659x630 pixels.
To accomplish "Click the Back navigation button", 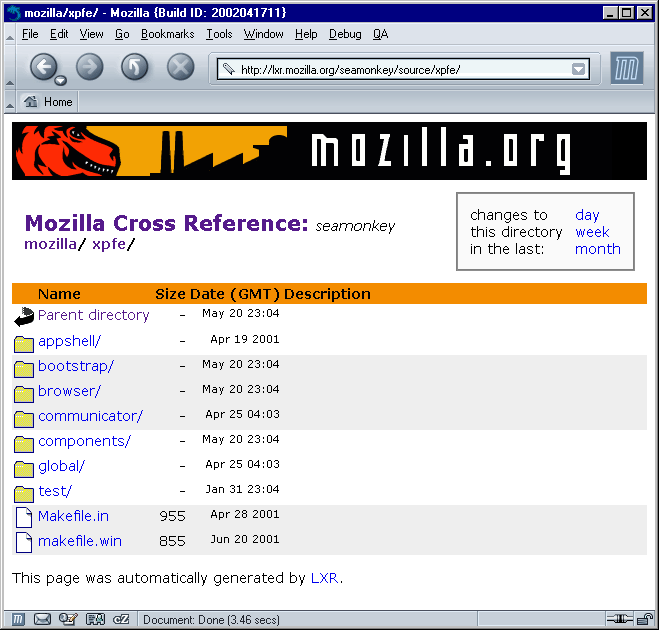I will coord(42,67).
